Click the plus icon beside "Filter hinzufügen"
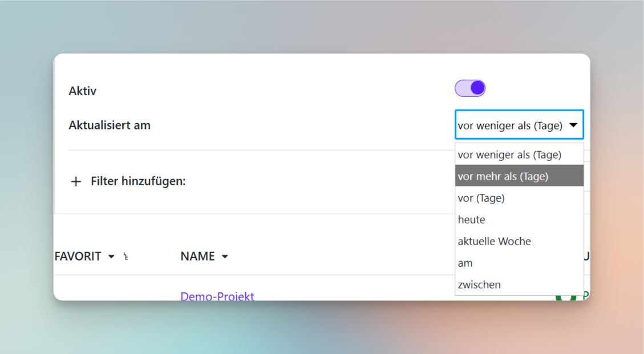This screenshot has width=644, height=354. pyautogui.click(x=76, y=181)
